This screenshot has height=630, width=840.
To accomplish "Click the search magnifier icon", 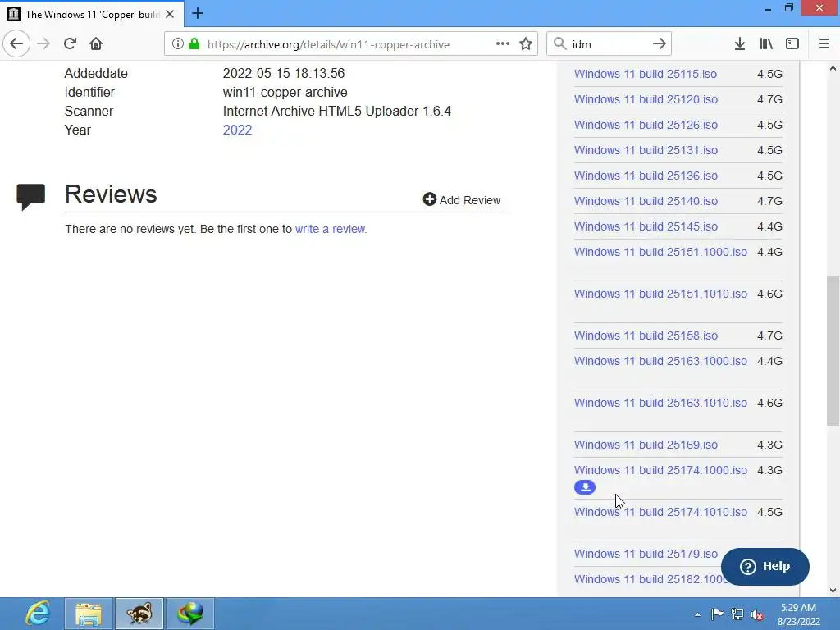I will [x=559, y=44].
